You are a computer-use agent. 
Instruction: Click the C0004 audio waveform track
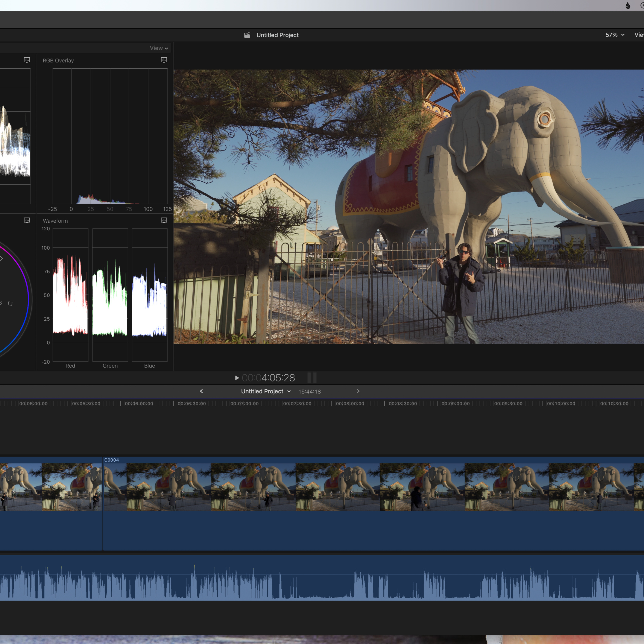point(322,578)
